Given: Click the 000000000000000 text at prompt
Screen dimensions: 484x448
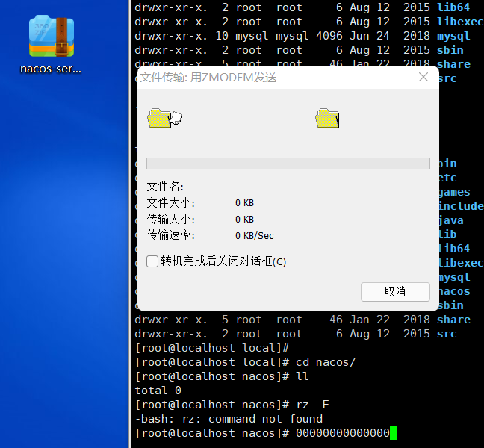Looking at the screenshot, I should (343, 433).
